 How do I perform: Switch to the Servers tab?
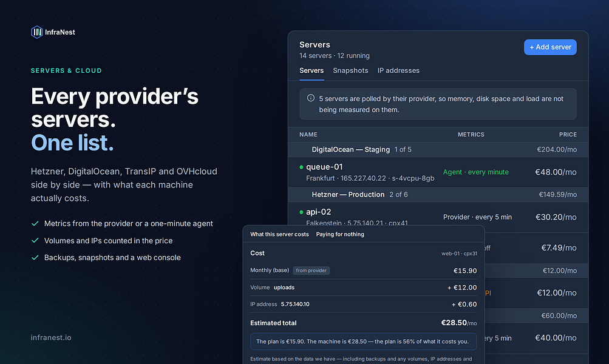tap(311, 70)
